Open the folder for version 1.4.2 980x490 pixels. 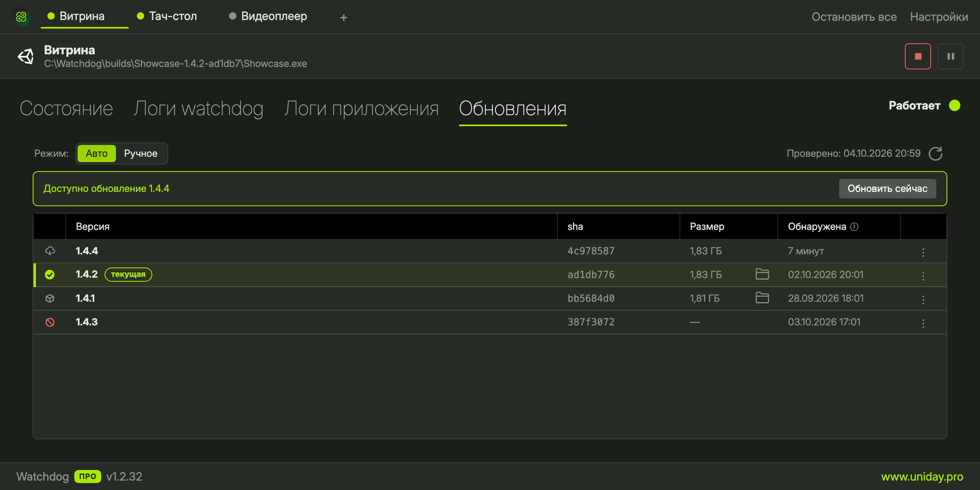[762, 274]
